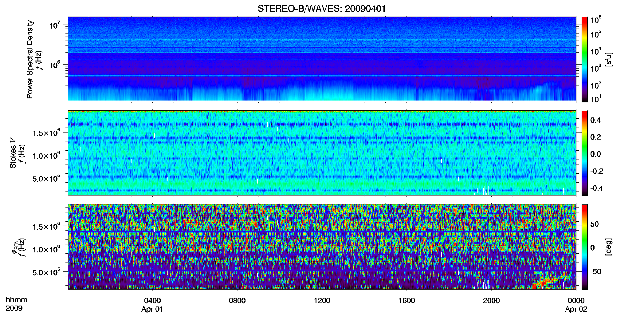This screenshot has width=644, height=332.
Task: Click the bottom panel's deg color bar
Action: [585, 247]
